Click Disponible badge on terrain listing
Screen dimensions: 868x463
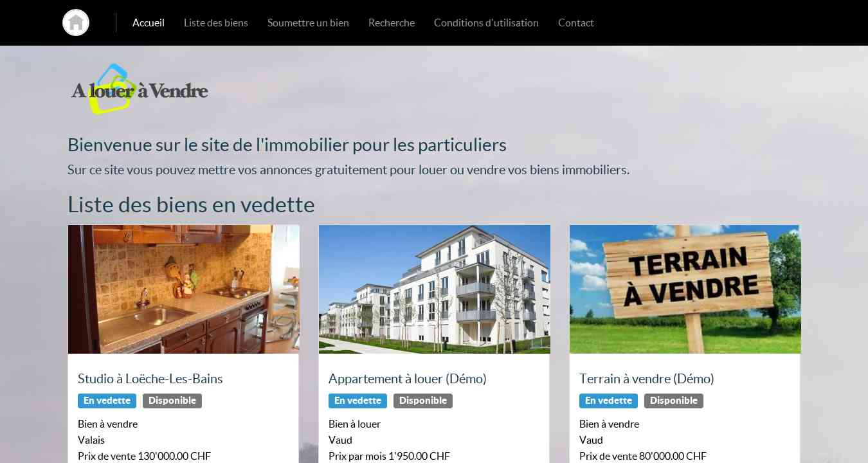coord(674,401)
